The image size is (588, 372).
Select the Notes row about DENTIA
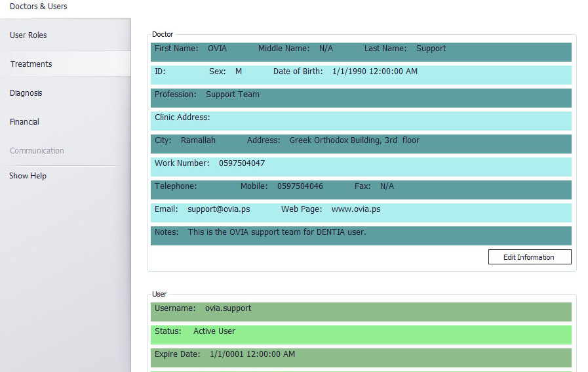point(361,233)
